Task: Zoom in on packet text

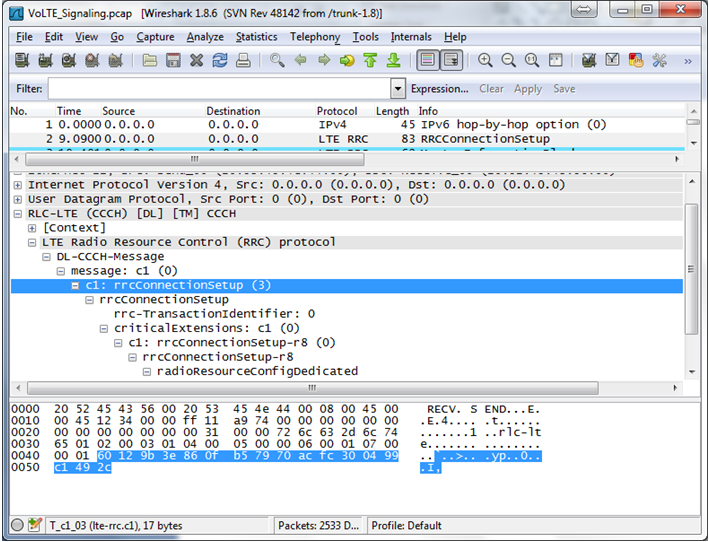Action: 485,60
